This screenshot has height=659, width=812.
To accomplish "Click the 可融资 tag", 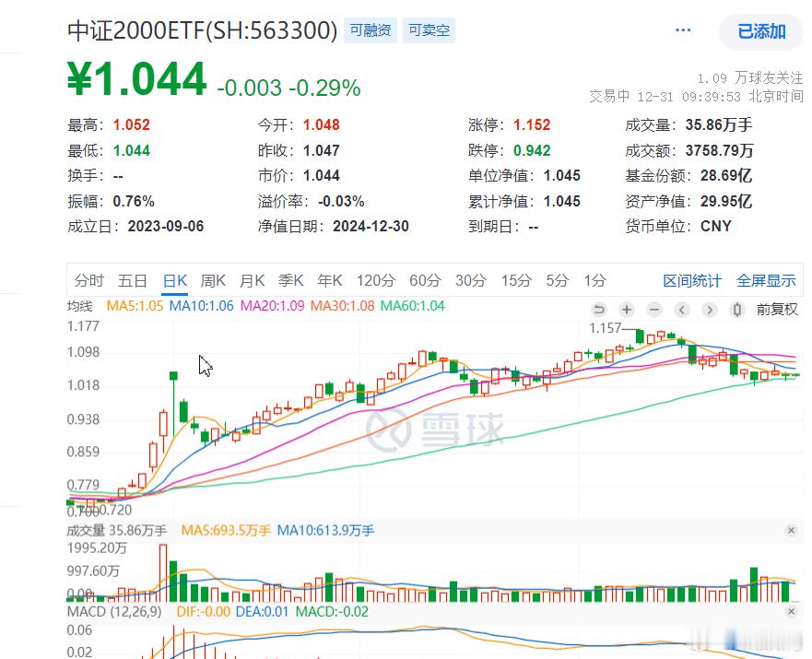I will click(371, 30).
